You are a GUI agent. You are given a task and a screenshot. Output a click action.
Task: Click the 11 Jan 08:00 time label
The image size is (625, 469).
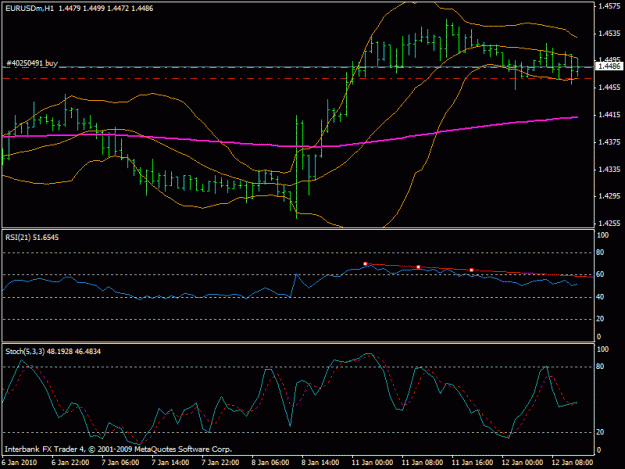coord(422,463)
